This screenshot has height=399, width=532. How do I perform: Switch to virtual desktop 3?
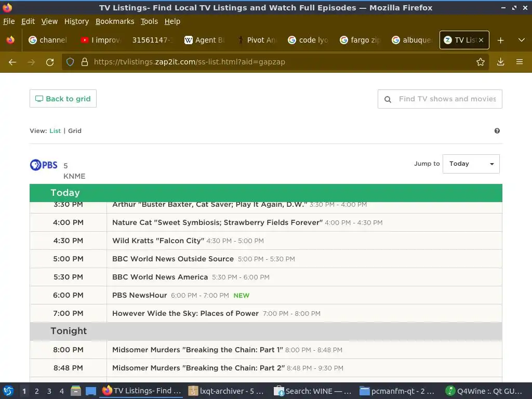[x=49, y=391]
